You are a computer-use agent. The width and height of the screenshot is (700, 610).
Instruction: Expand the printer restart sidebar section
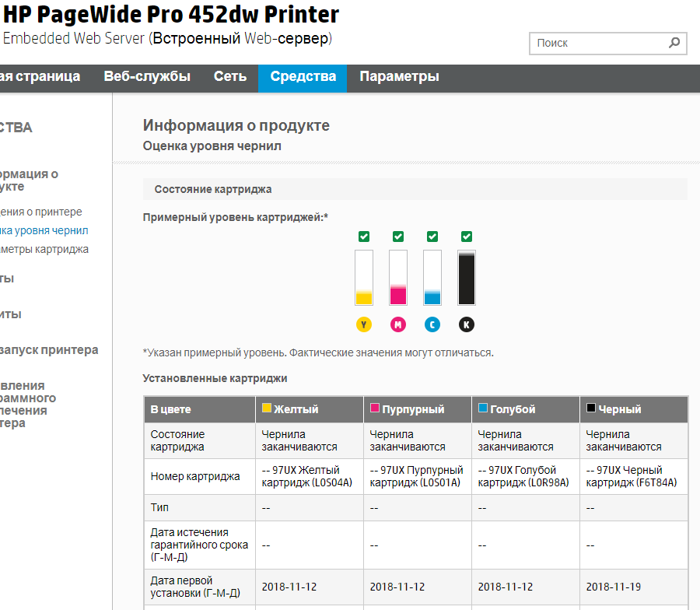point(49,349)
